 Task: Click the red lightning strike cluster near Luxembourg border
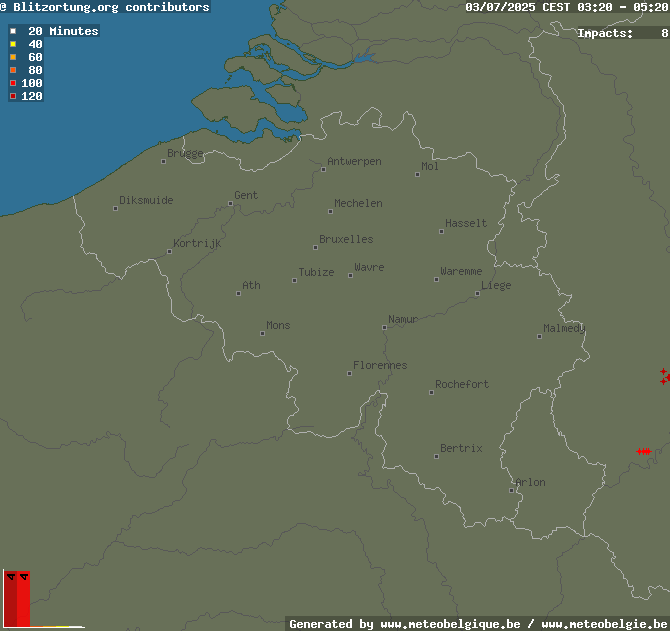click(644, 452)
